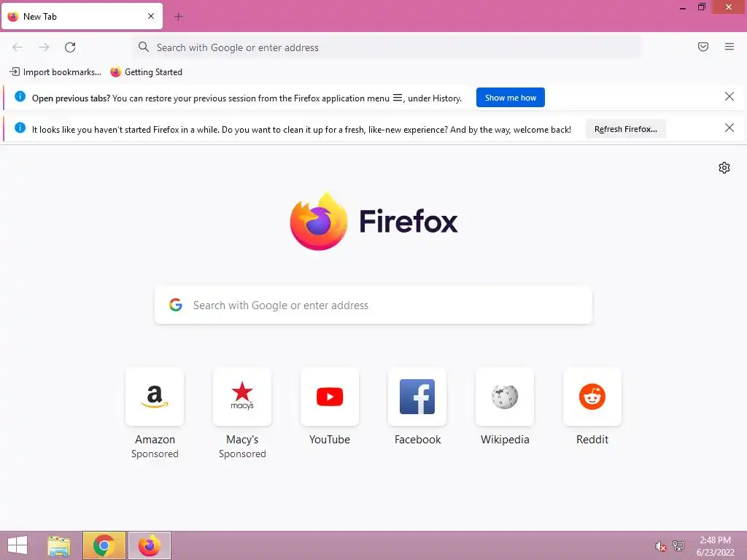The height and width of the screenshot is (560, 747).
Task: Open the new tab plus button
Action: (179, 17)
